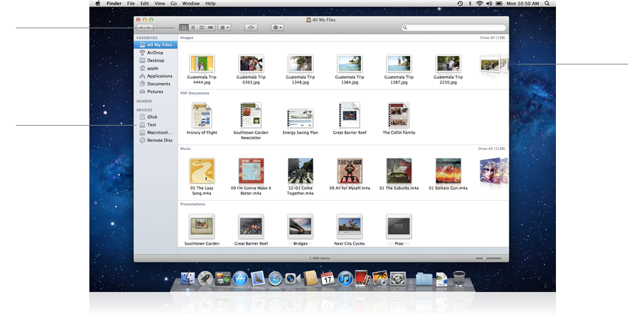Switch to list view in Finder toolbar
644x319 pixels.
click(193, 28)
